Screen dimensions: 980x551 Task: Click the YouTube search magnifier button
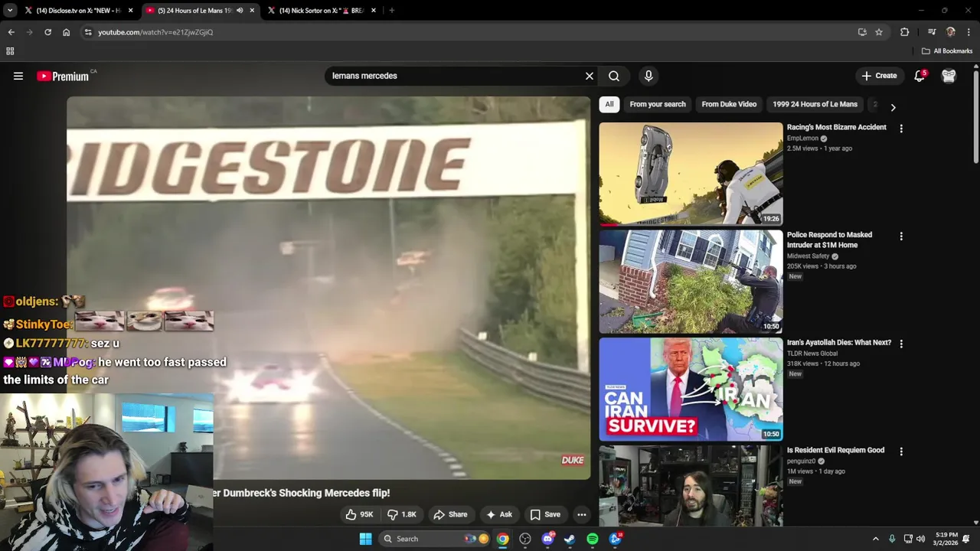click(x=614, y=76)
